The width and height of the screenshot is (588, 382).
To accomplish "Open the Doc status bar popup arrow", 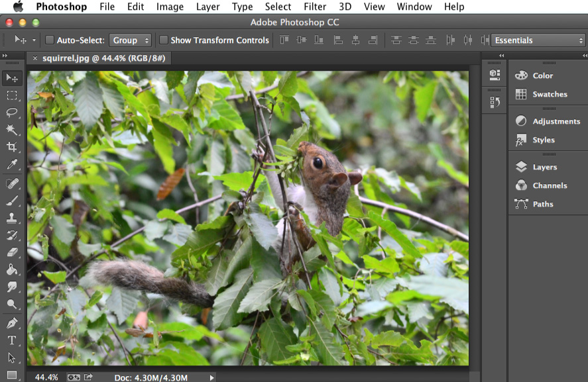I will pyautogui.click(x=211, y=376).
